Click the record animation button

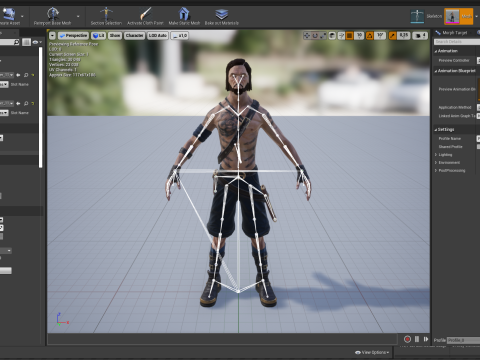407,339
